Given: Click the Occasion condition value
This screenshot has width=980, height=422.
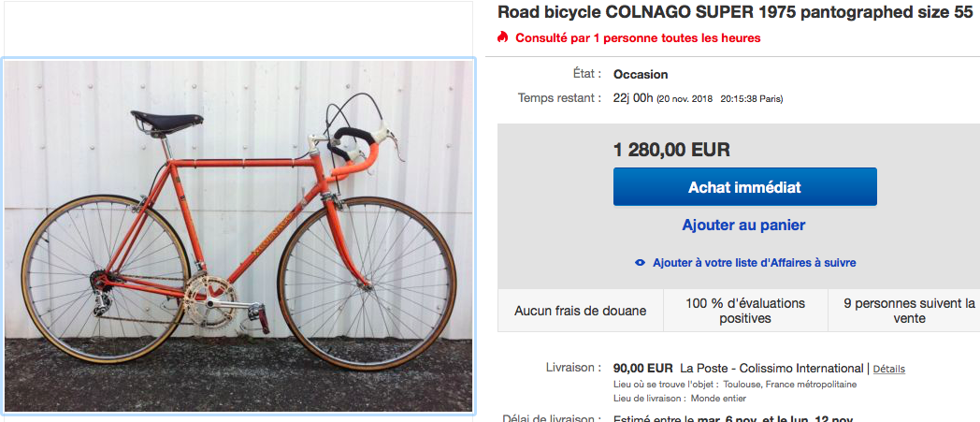Looking at the screenshot, I should (641, 75).
